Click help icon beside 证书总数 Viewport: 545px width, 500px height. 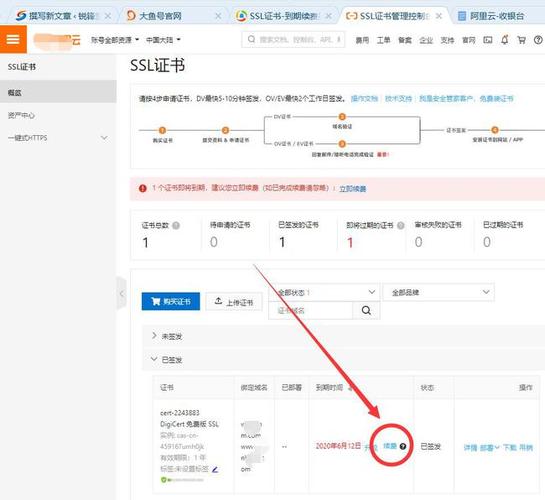[176, 226]
